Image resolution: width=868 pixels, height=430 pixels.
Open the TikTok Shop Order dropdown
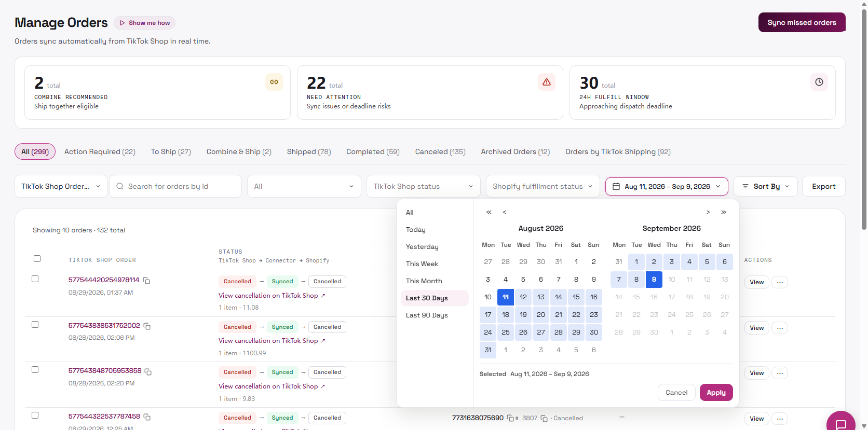[x=61, y=186]
